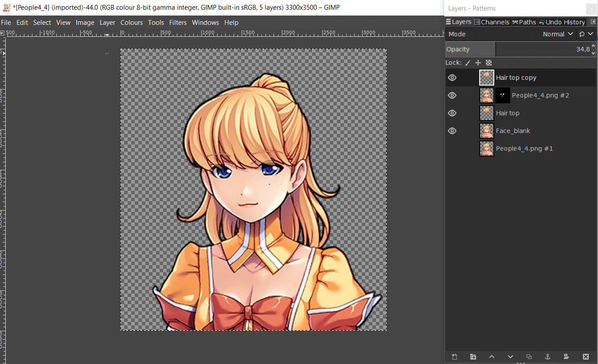598x364 pixels.
Task: Toggle lock position and size icon
Action: coord(478,63)
